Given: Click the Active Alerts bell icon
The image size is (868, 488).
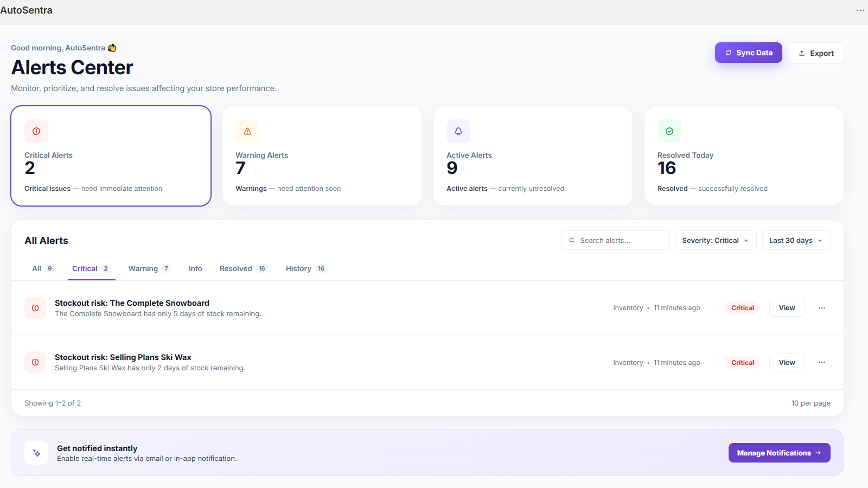Looking at the screenshot, I should (x=458, y=131).
